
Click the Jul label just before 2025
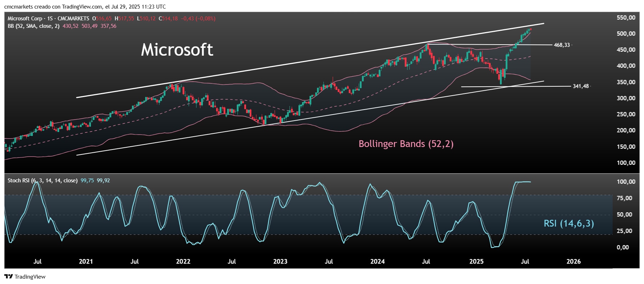[x=426, y=262]
